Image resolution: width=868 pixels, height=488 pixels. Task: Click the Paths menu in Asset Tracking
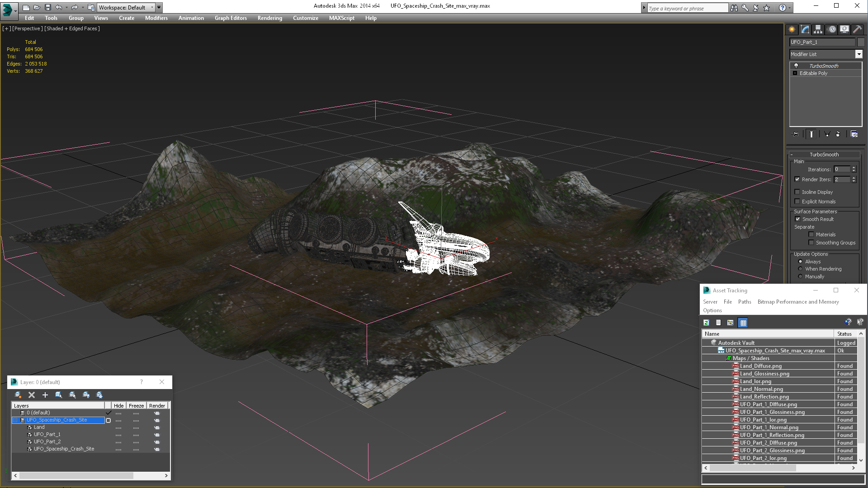[744, 302]
